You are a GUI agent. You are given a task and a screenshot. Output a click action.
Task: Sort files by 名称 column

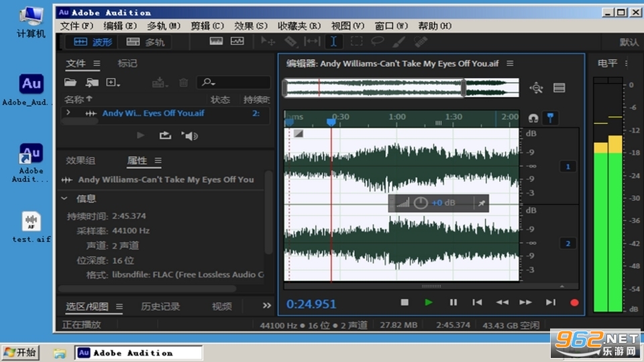pos(78,99)
